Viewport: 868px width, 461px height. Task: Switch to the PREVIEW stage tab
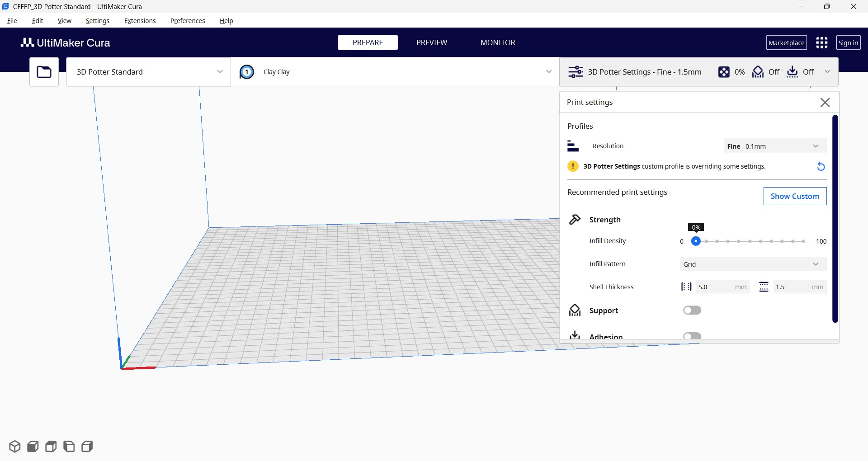click(432, 42)
